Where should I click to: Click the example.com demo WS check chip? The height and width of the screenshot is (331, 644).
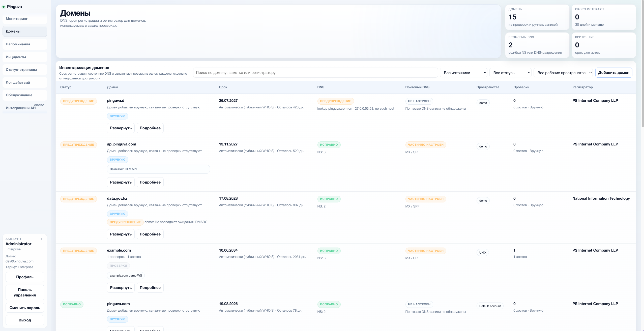pos(126,276)
